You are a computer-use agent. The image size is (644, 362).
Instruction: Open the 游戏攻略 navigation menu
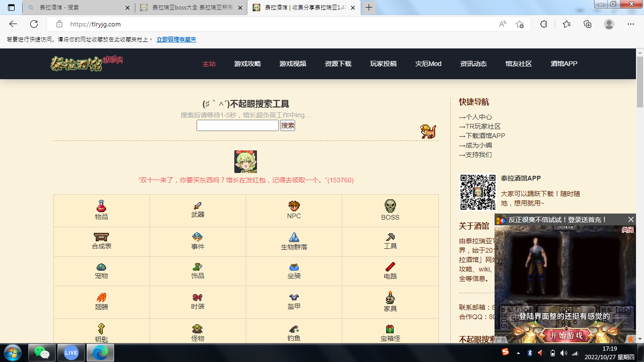(248, 64)
